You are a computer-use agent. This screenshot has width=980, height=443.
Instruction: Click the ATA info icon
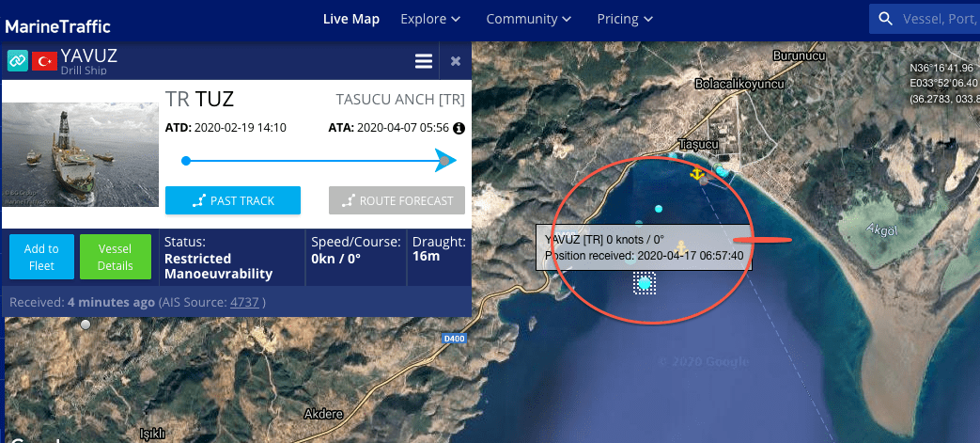point(459,128)
